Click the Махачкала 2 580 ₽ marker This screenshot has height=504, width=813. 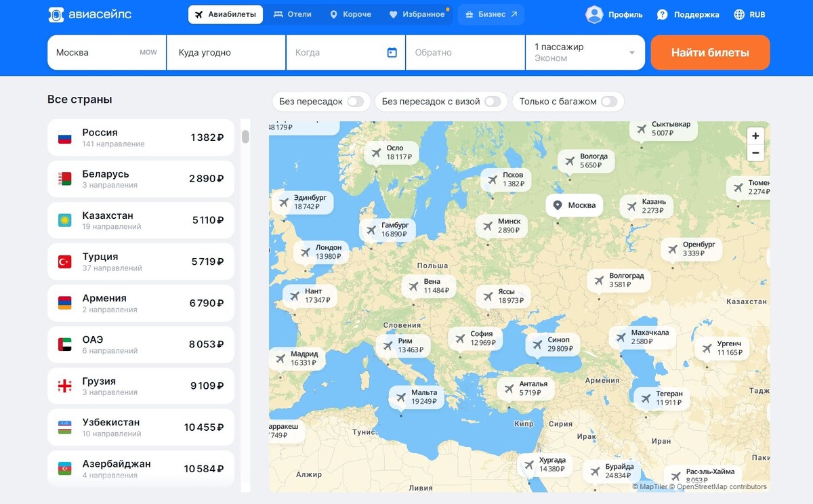coord(642,337)
